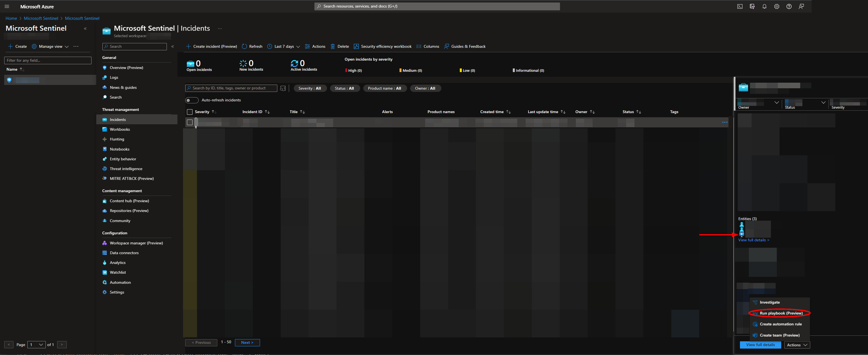Viewport: 868px width, 355px height.
Task: Click the global Azure search bar
Action: (x=437, y=6)
